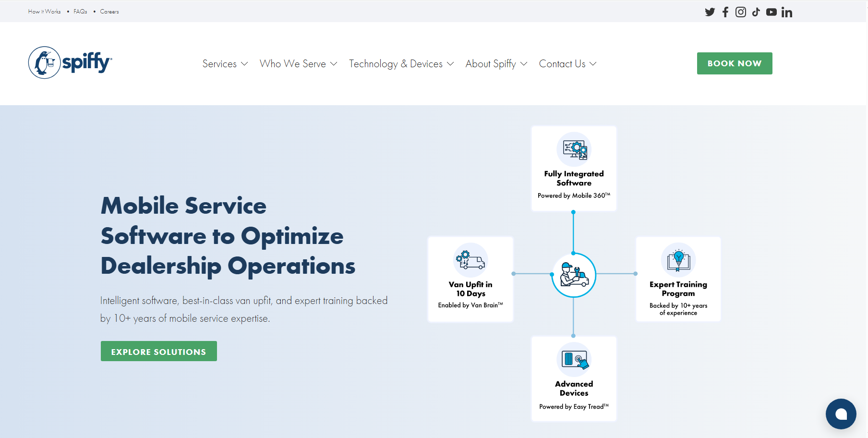Open Spiffy's Facebook page icon
The width and height of the screenshot is (868, 438).
(725, 12)
